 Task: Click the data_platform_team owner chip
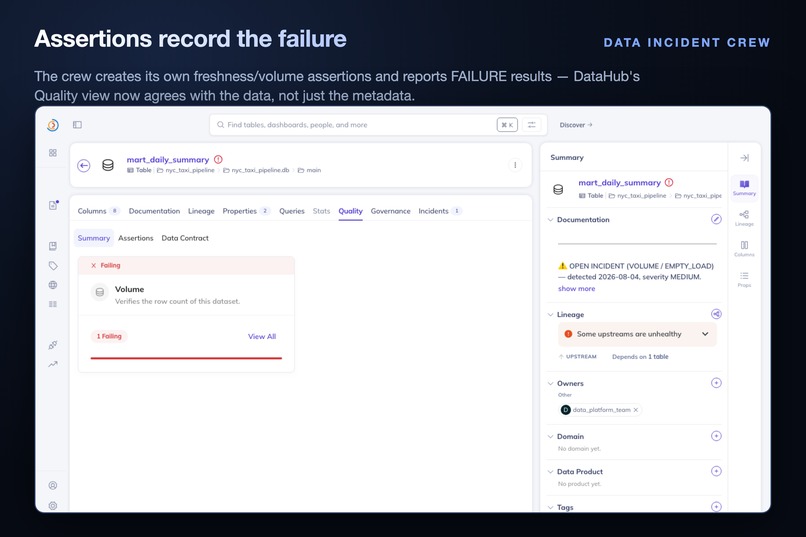click(600, 410)
